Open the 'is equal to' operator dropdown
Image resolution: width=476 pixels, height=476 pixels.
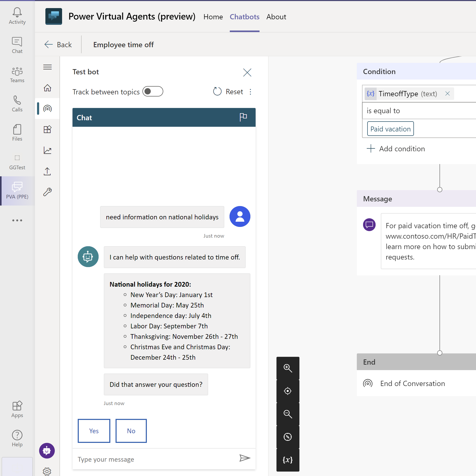coord(419,111)
